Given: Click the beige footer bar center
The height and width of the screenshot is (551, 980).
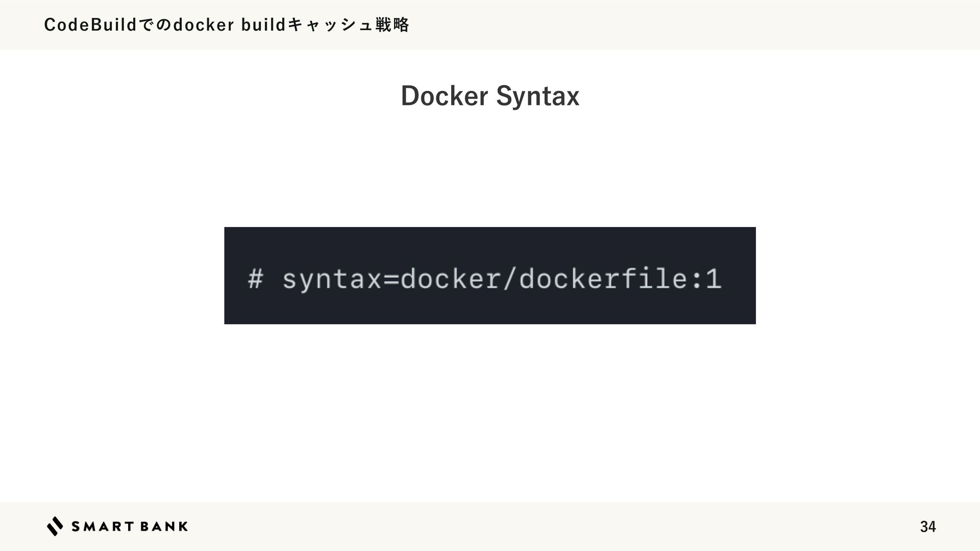Looking at the screenshot, I should [490, 527].
